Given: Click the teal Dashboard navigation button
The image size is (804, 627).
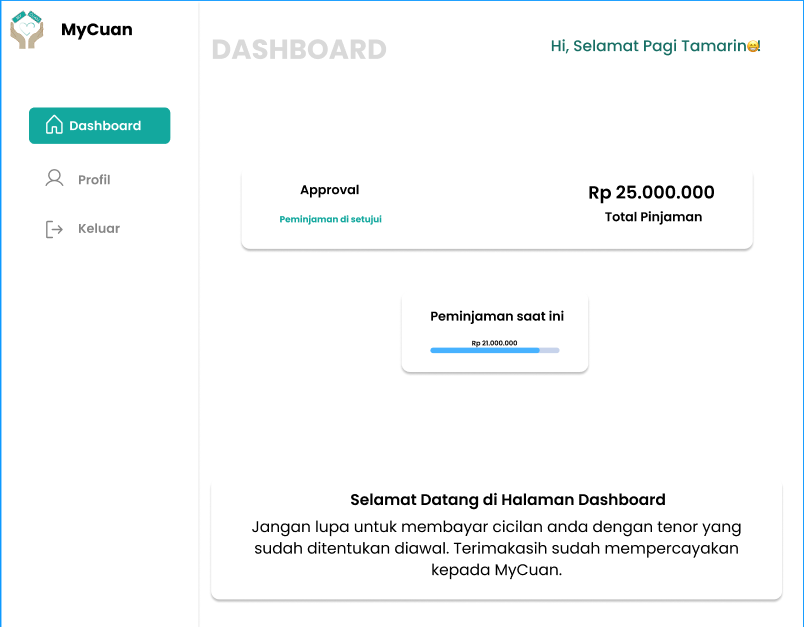Looking at the screenshot, I should 99,125.
